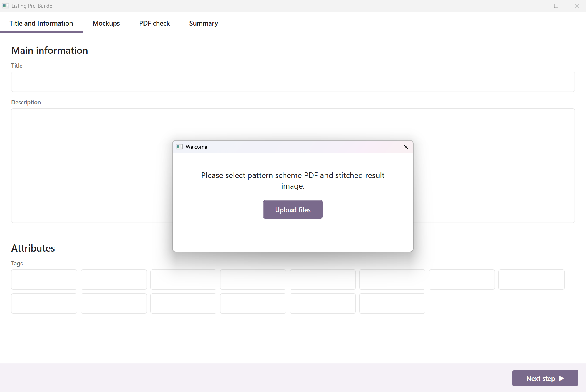The image size is (586, 392).
Task: Minimize the Listing Pre-Builder window
Action: (x=536, y=6)
